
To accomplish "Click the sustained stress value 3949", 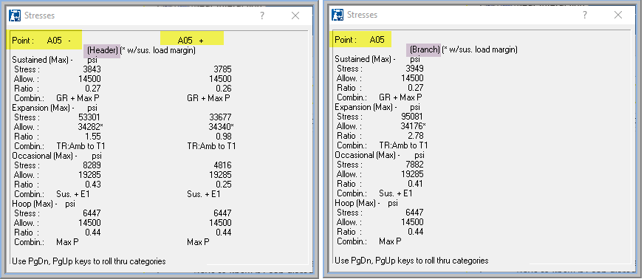I will pyautogui.click(x=414, y=69).
